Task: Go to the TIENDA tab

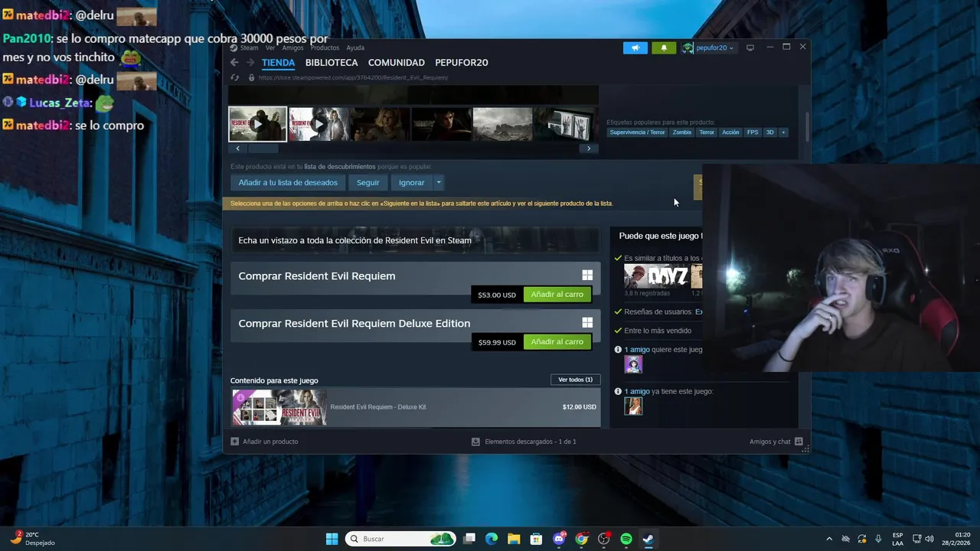Action: (278, 63)
